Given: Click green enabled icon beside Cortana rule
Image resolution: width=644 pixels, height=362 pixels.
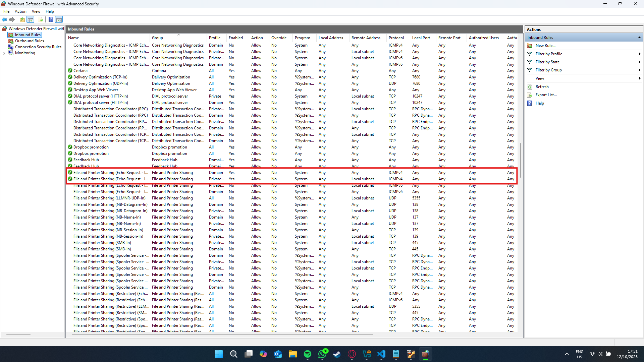Looking at the screenshot, I should point(70,71).
